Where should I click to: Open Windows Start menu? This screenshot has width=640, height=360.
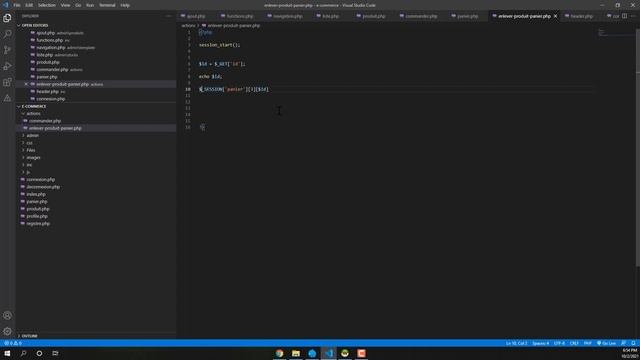[x=7, y=353]
